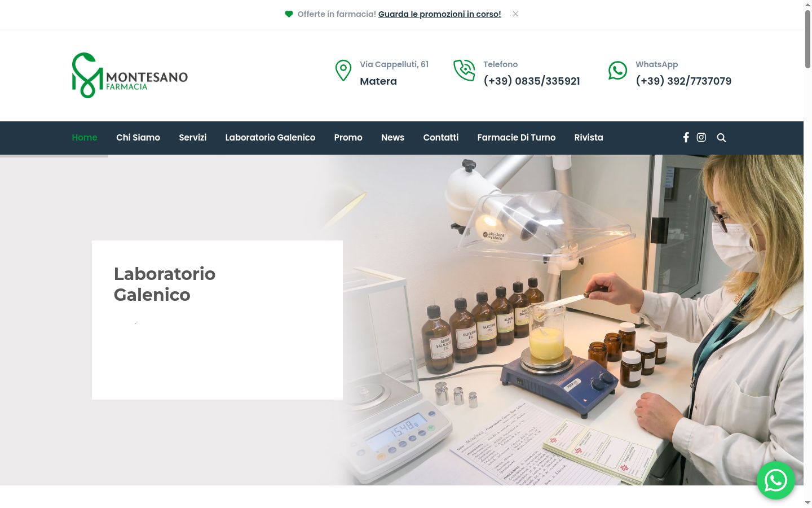The height and width of the screenshot is (508, 812).
Task: Click the map pin location icon
Action: click(343, 71)
